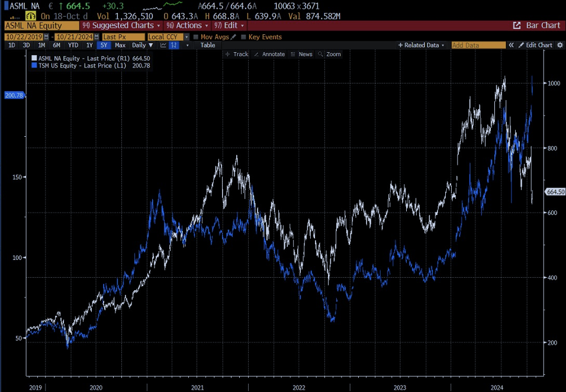
Task: Open the Actions dropdown menu
Action: [x=187, y=25]
